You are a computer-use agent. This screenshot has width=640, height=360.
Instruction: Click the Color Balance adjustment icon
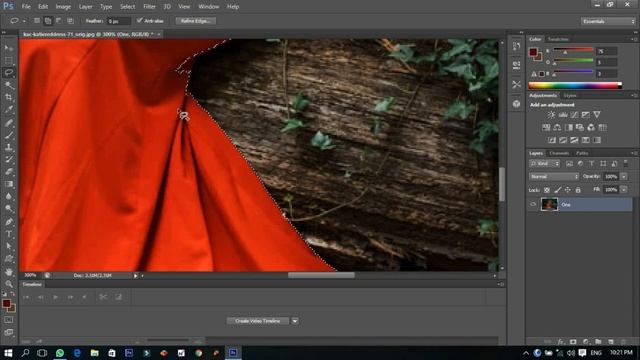tap(557, 127)
